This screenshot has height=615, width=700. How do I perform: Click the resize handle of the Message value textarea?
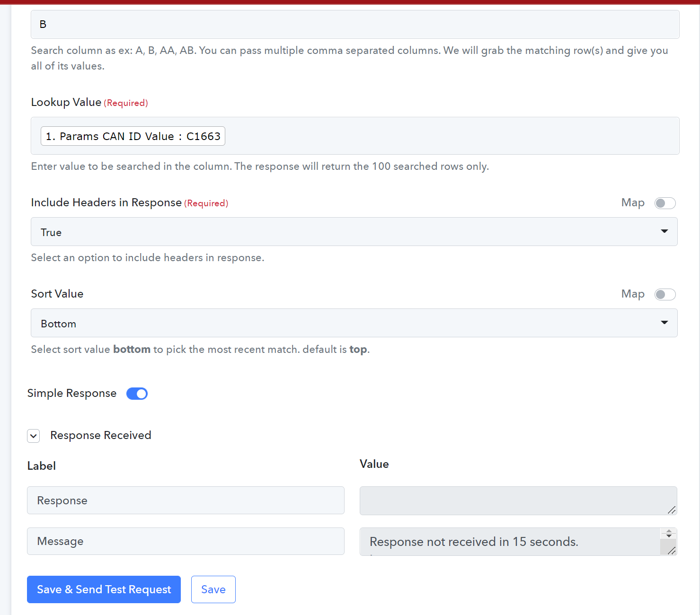[x=672, y=550]
